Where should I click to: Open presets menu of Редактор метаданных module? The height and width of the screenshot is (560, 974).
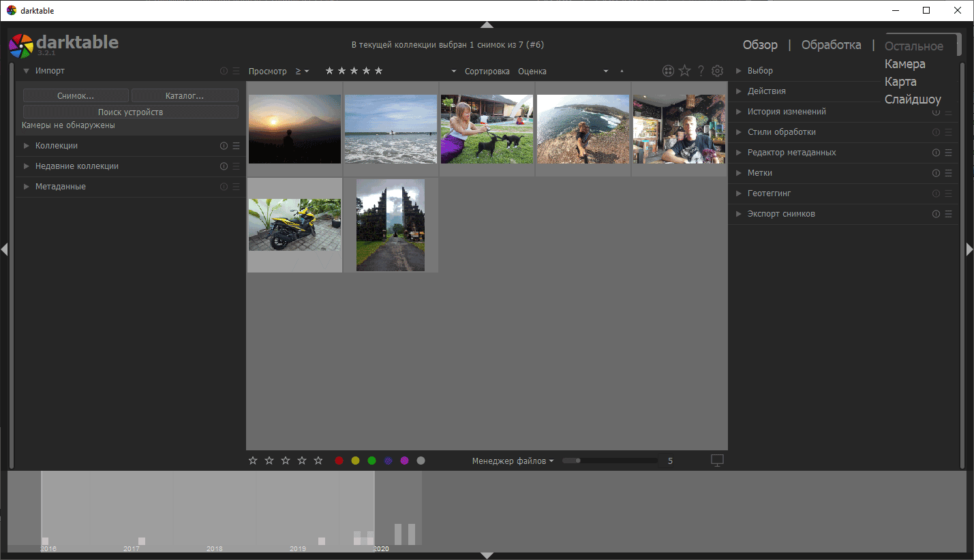pos(949,153)
